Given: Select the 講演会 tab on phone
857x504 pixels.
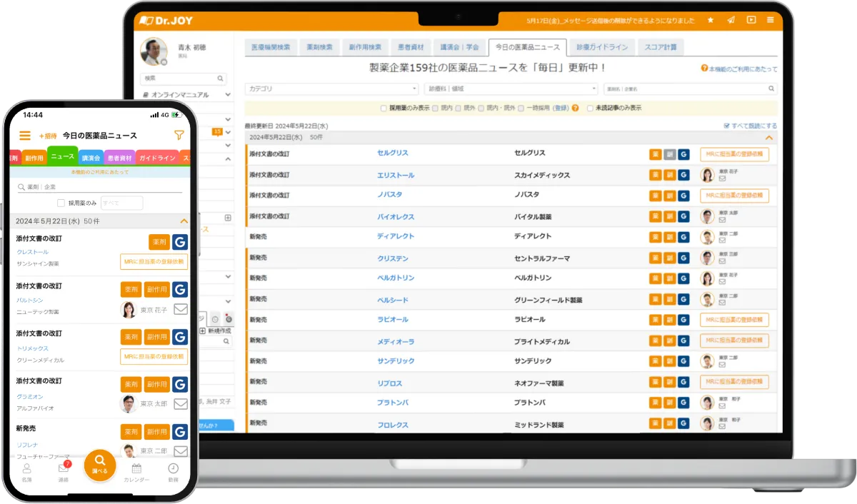Looking at the screenshot, I should [91, 158].
